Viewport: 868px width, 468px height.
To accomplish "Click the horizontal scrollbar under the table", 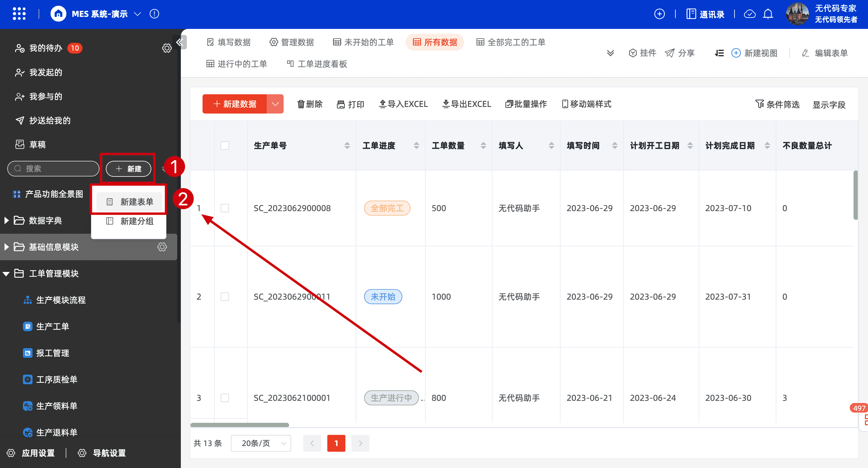I will 240,425.
